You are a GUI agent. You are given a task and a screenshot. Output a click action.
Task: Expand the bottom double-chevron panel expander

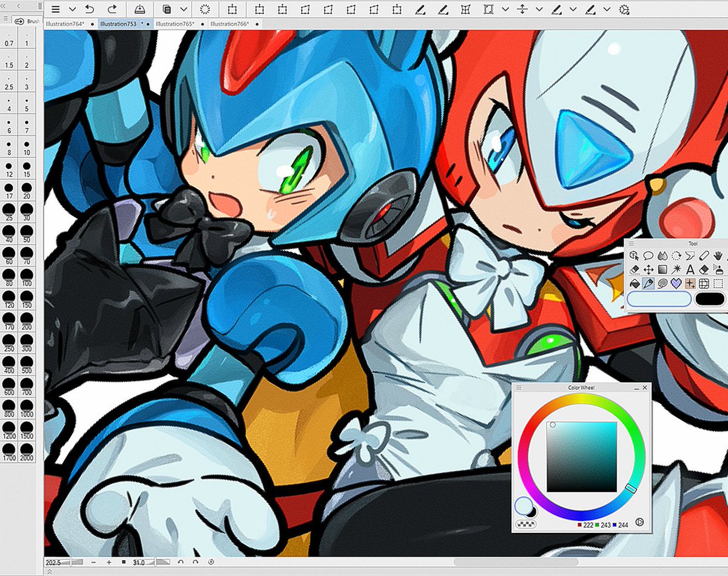49,571
